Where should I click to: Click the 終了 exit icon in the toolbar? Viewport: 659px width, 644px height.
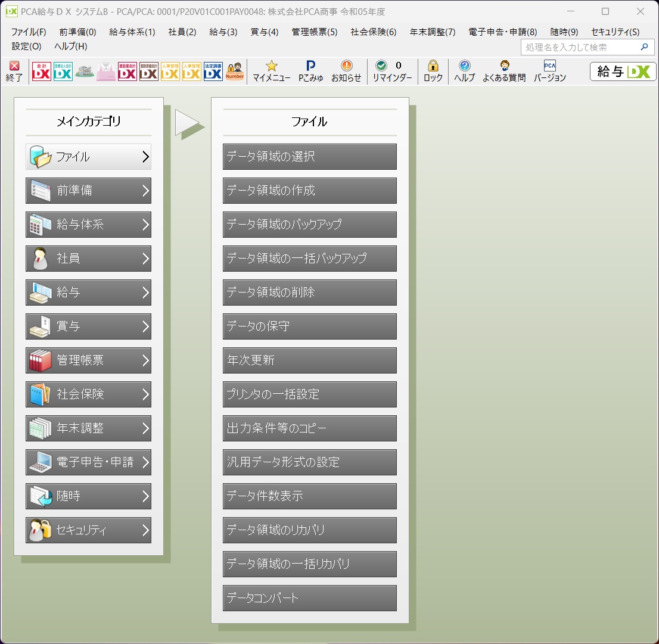click(x=14, y=71)
